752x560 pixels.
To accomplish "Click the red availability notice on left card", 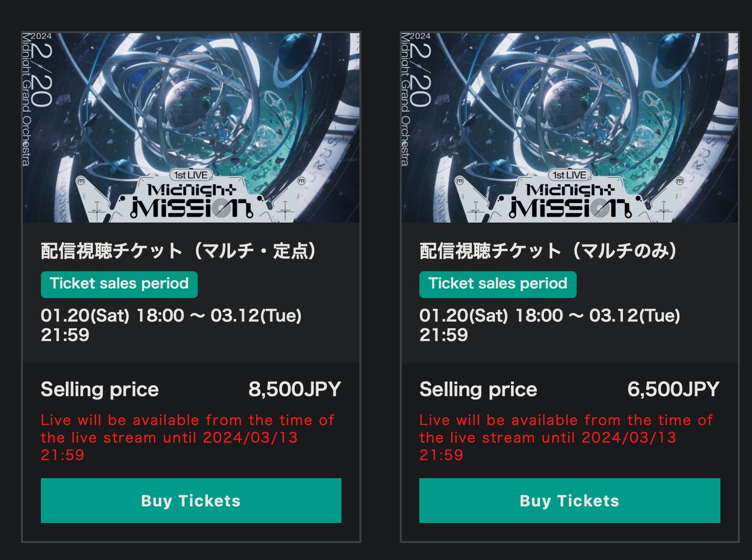I will pos(187,437).
